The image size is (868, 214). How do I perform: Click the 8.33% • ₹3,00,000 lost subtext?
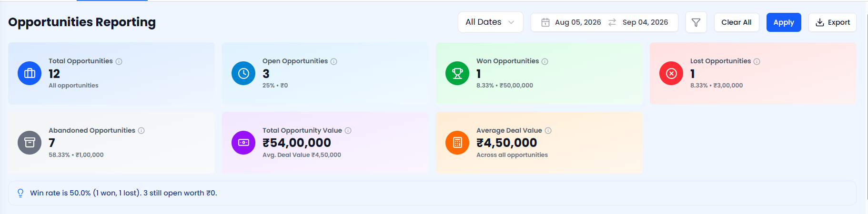tap(717, 86)
